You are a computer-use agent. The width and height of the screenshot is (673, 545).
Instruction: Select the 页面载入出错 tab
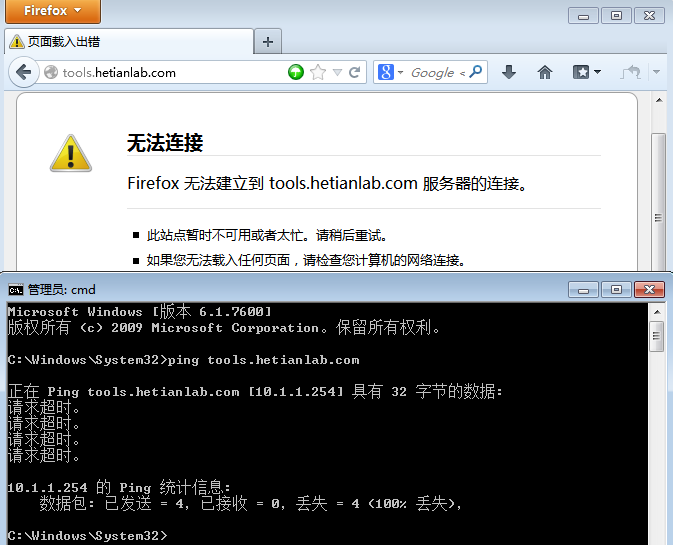click(x=129, y=42)
